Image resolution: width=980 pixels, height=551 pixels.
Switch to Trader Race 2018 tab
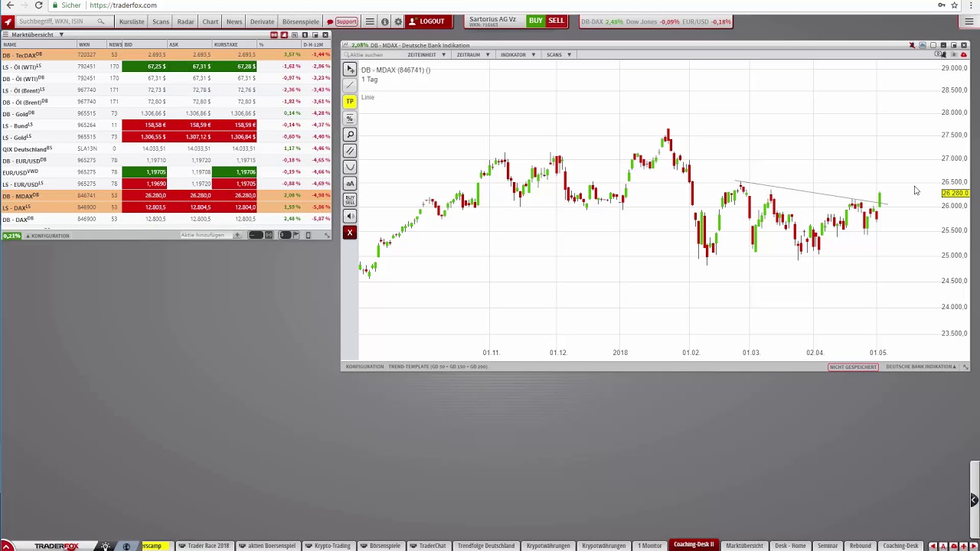(x=204, y=546)
